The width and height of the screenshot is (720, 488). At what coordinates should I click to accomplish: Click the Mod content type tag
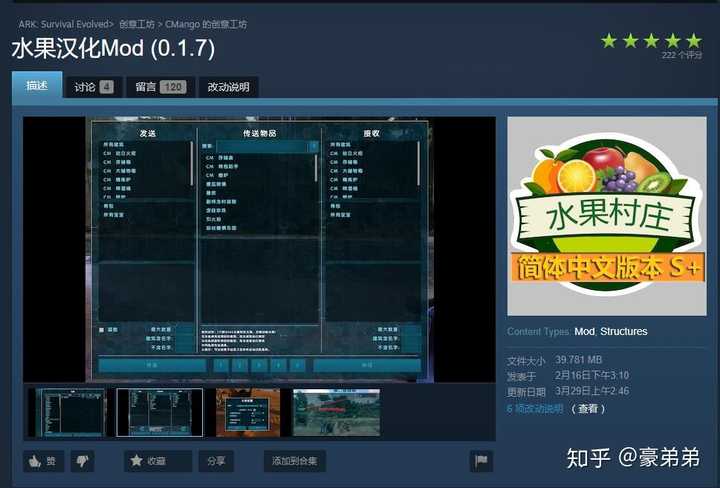click(584, 331)
